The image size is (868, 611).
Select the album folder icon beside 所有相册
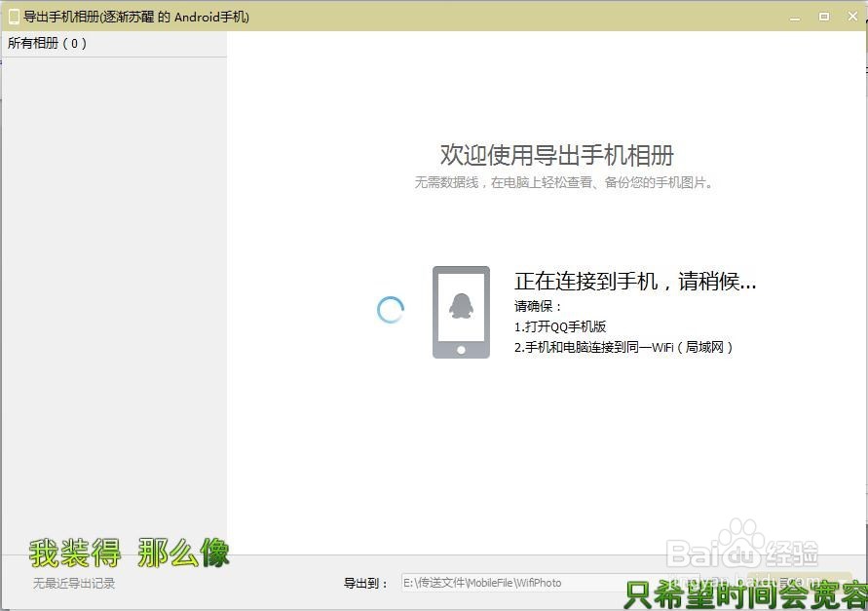pos(11,43)
